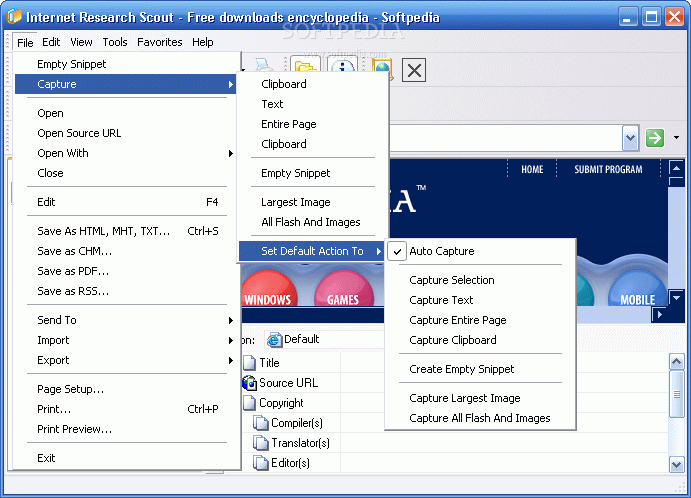
Task: Open the Tools menu
Action: 115,42
